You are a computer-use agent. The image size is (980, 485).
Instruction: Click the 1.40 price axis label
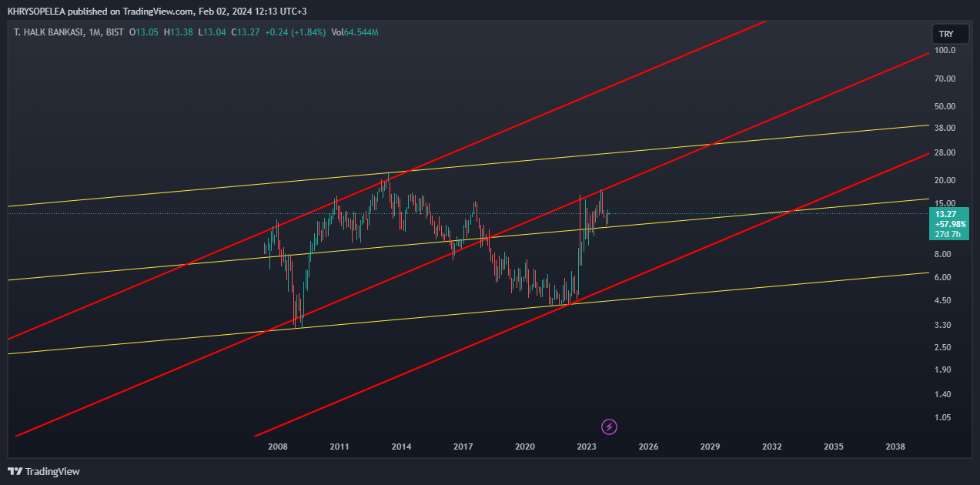(942, 394)
